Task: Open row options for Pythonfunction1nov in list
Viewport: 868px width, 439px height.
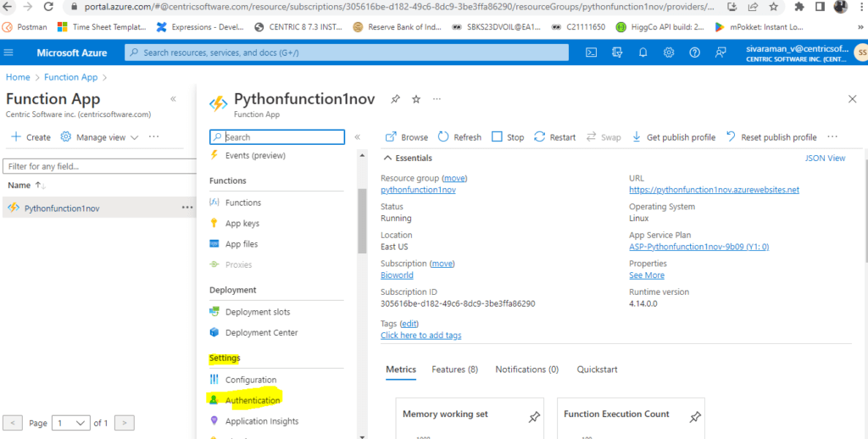Action: pyautogui.click(x=187, y=208)
